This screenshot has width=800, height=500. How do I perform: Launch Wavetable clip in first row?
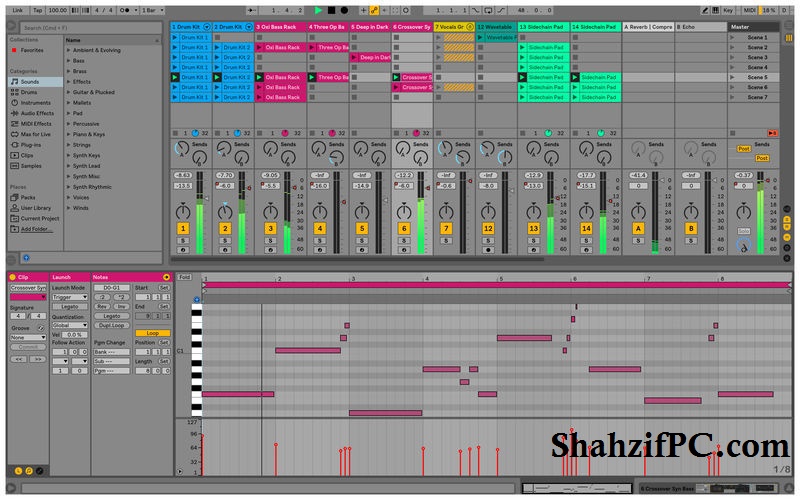pyautogui.click(x=480, y=37)
